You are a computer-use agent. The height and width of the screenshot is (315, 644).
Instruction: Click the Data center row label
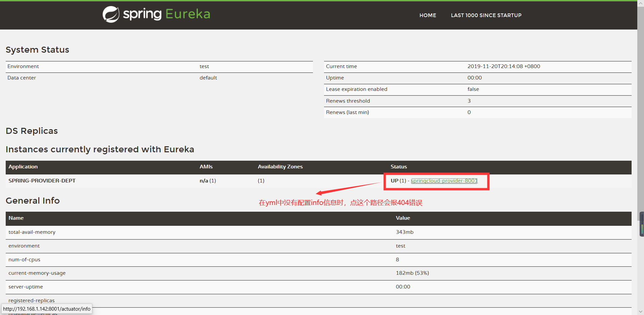pos(21,78)
